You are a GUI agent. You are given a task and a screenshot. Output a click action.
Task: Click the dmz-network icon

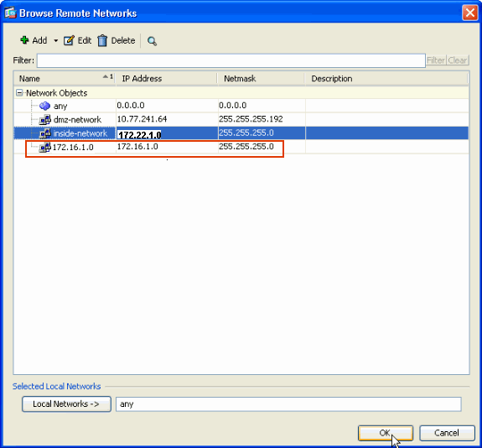45,120
